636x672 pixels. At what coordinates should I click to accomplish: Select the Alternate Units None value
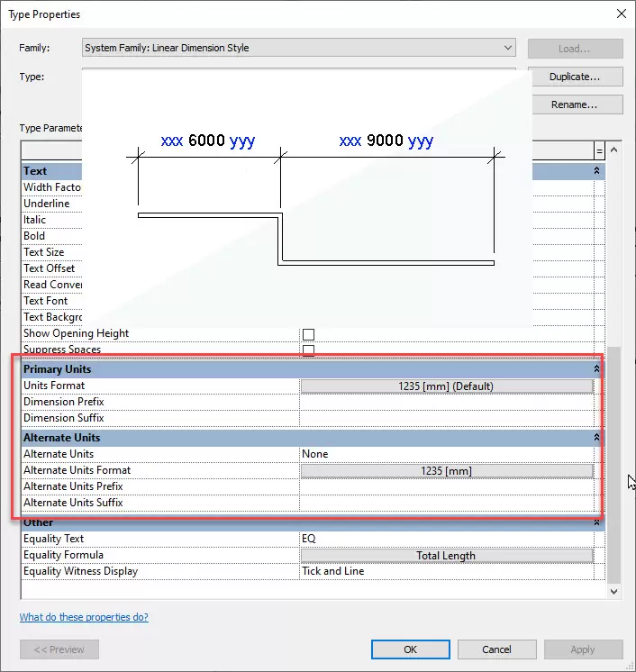click(446, 454)
